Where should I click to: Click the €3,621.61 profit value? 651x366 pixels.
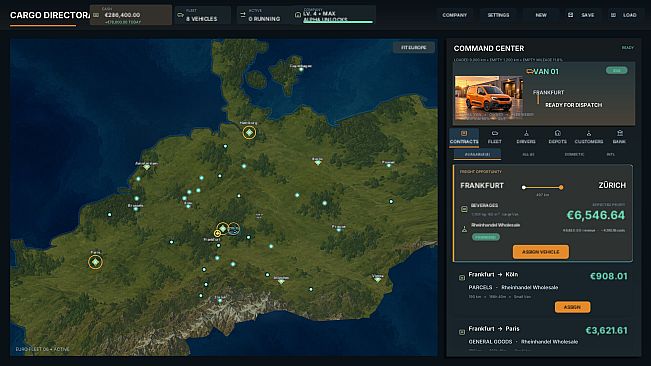[x=607, y=331]
